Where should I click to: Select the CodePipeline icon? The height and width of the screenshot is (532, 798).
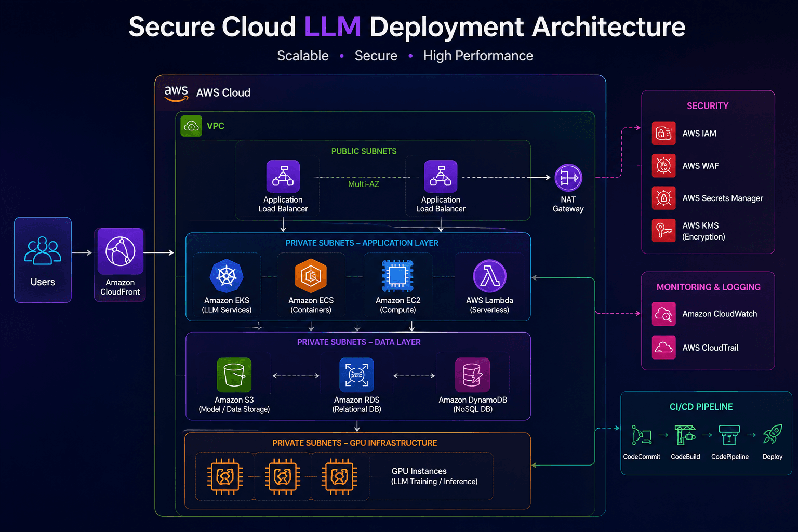(x=729, y=435)
